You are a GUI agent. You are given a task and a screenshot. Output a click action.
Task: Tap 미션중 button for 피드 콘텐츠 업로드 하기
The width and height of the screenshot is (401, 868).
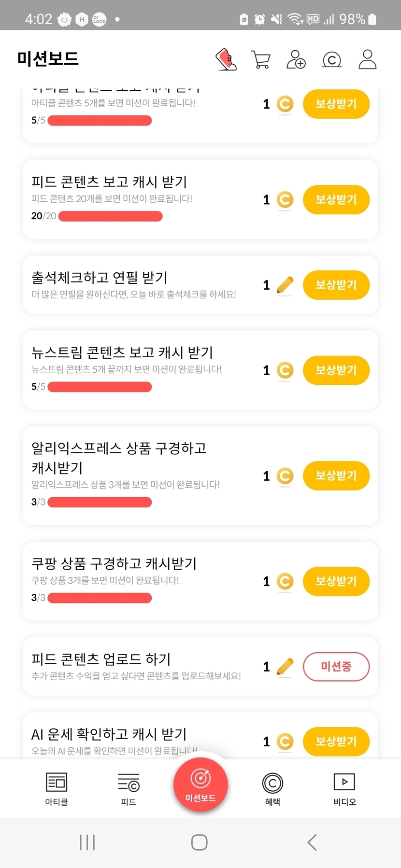click(336, 667)
